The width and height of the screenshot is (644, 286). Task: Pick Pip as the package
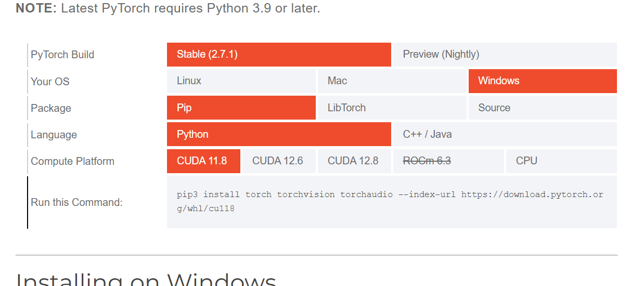[241, 108]
